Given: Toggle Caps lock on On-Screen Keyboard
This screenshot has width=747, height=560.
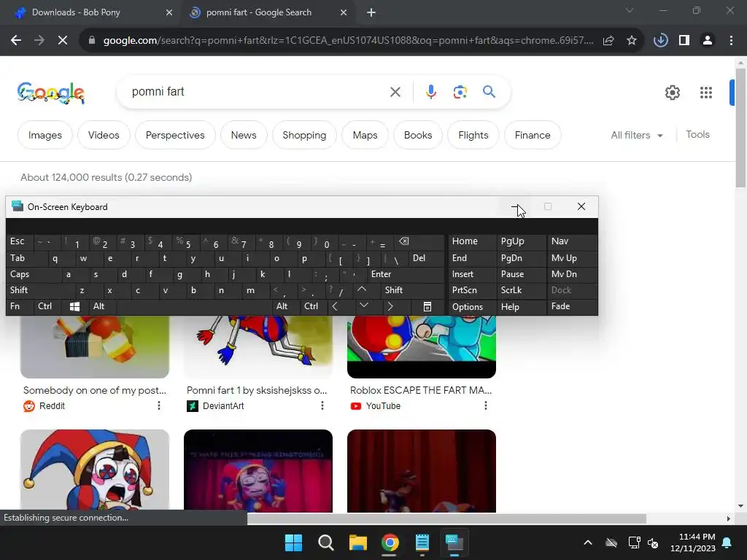Looking at the screenshot, I should tap(34, 274).
